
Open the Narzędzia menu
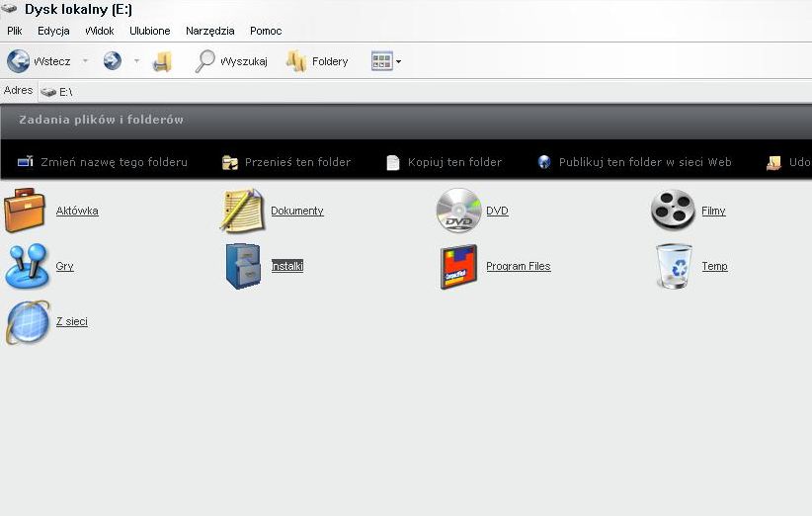[x=209, y=31]
